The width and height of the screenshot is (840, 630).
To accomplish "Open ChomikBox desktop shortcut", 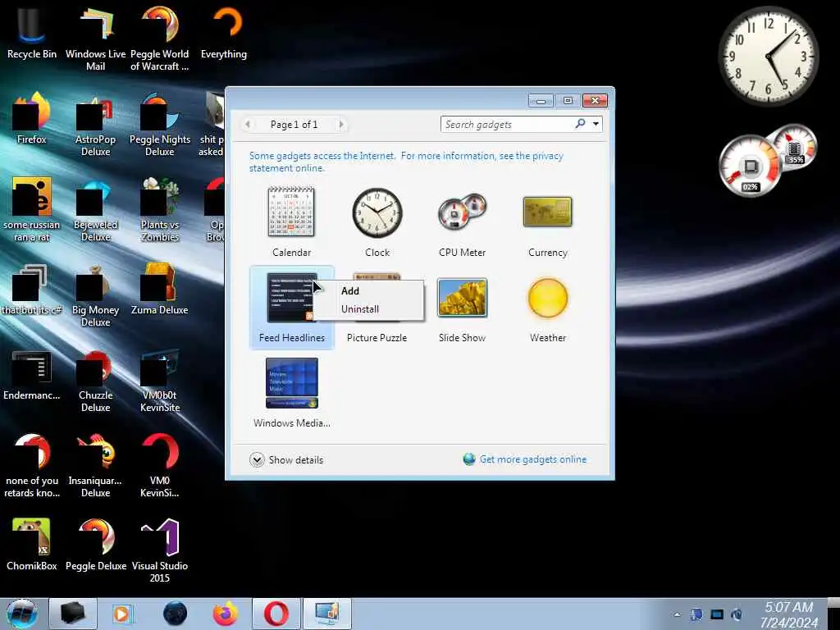I will click(x=32, y=545).
